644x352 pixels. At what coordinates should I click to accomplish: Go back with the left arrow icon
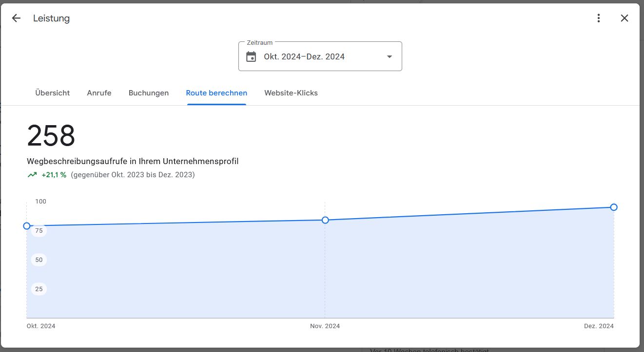[x=16, y=19]
